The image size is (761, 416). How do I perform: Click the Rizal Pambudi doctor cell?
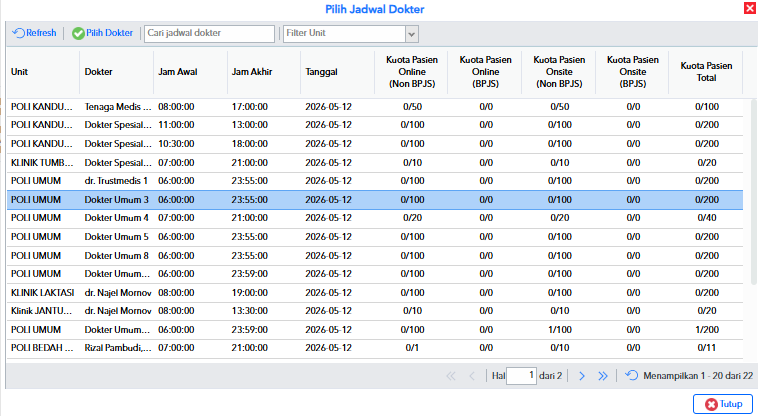(117, 348)
